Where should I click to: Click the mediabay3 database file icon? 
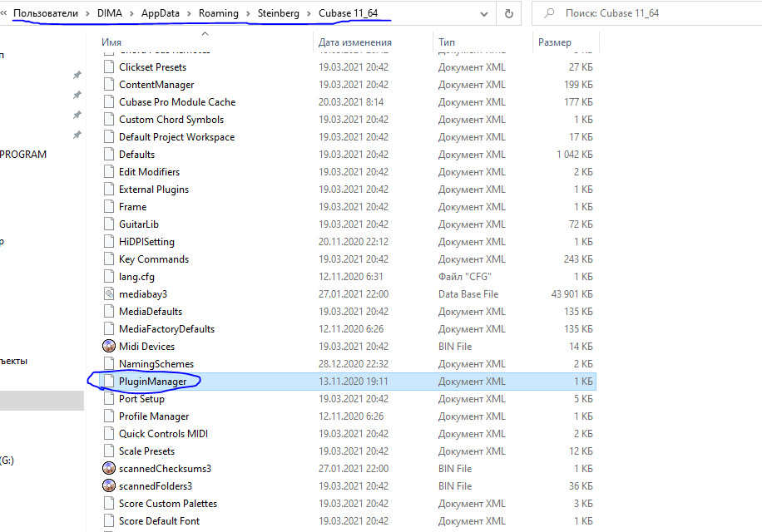(109, 294)
